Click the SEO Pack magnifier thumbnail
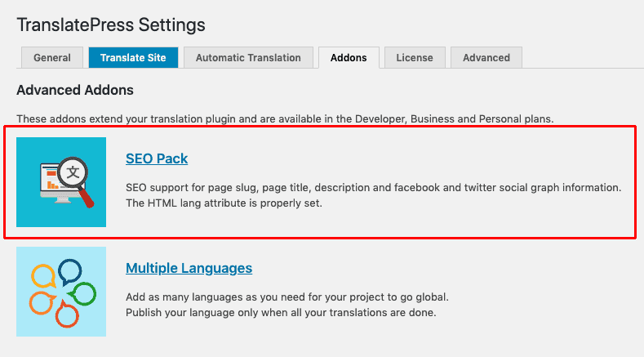The image size is (644, 357). (x=61, y=182)
